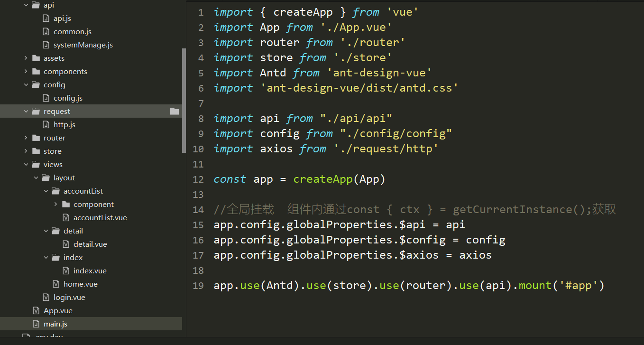Click the api.js file icon
Viewport: 644px width, 345px height.
[46, 19]
